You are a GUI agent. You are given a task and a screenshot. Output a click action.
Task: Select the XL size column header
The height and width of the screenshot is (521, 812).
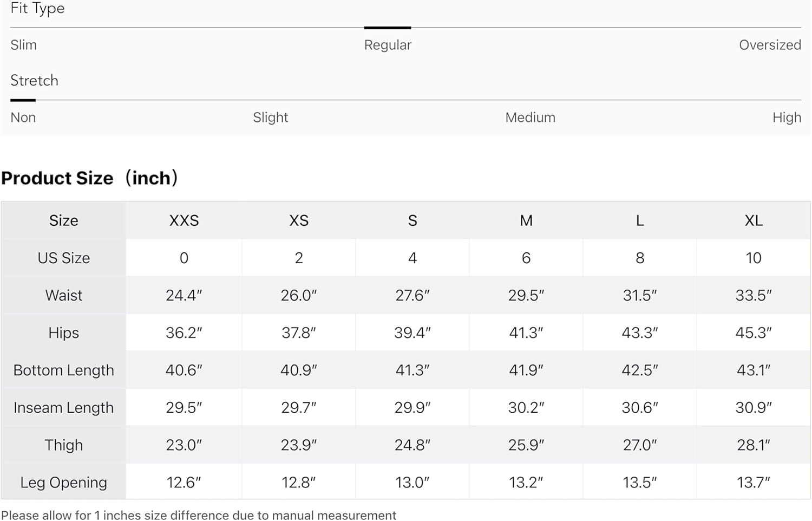pyautogui.click(x=754, y=220)
